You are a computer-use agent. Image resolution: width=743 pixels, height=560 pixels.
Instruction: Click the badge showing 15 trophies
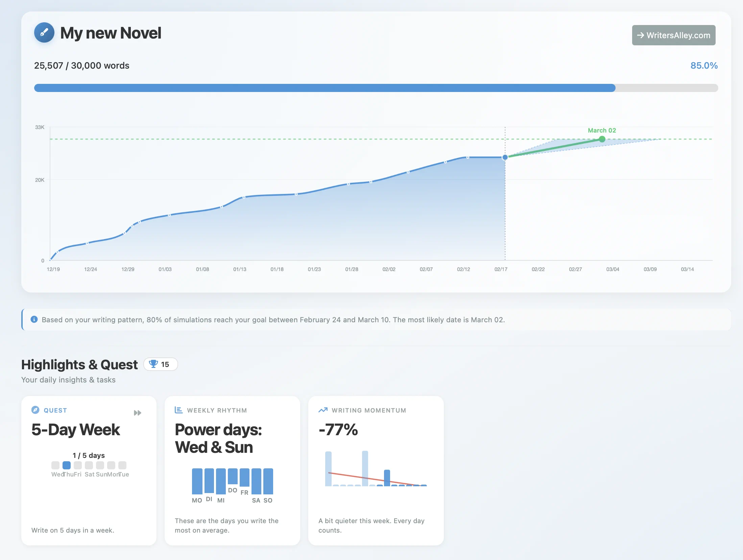pos(161,364)
